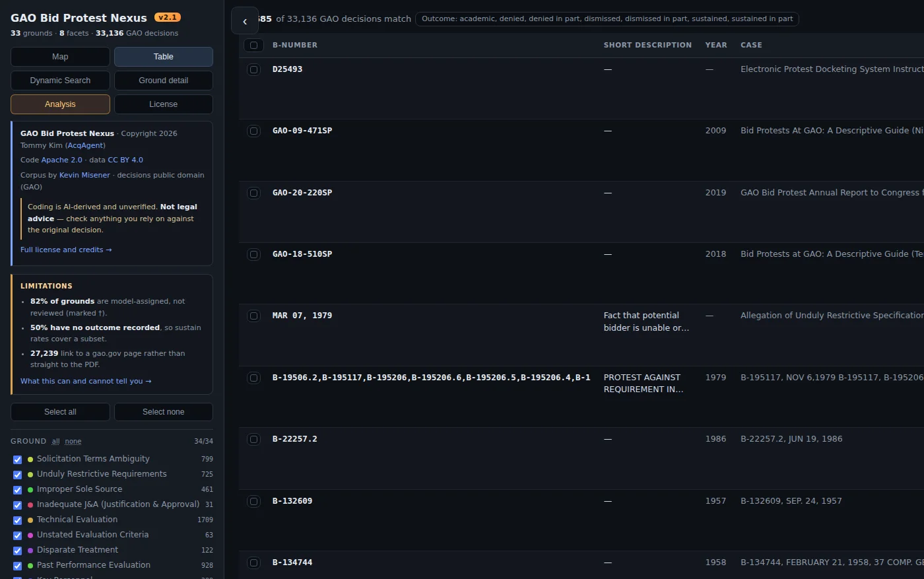The image size is (924, 579).
Task: Click the yellow-green dot beside Solicitation Terms Ambiguity
Action: [30, 460]
